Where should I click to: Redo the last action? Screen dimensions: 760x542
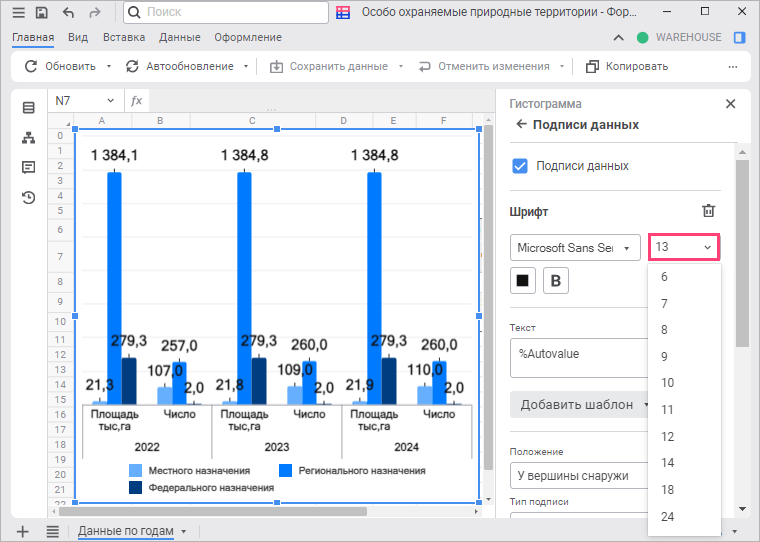click(95, 12)
